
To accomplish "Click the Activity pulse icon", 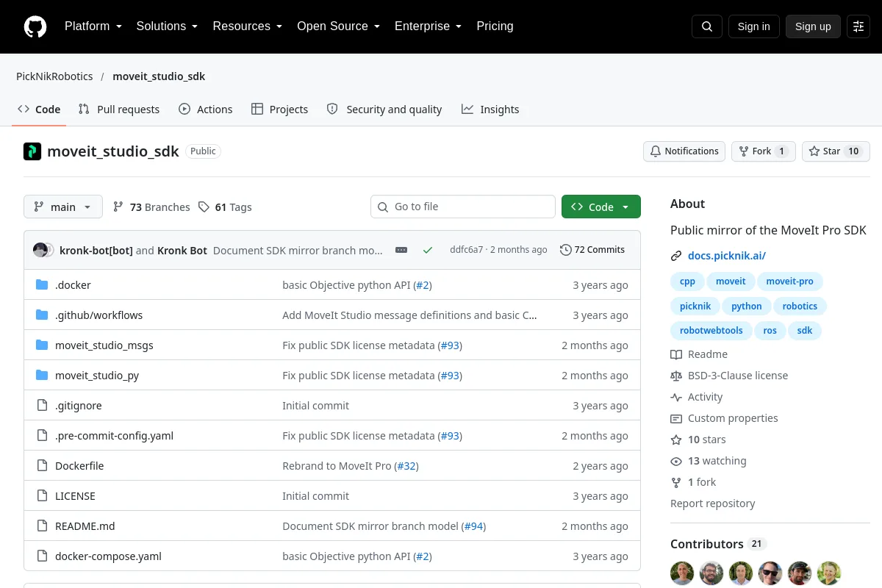I will tap(676, 397).
